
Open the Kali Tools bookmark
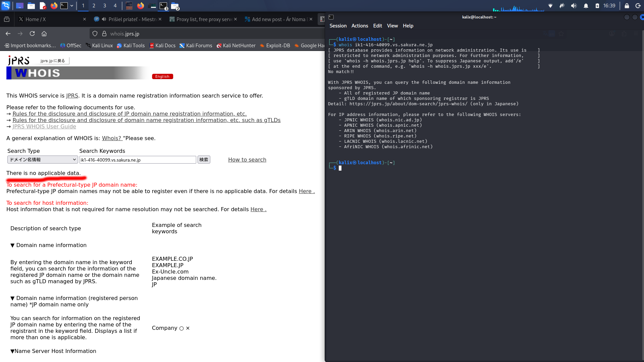(x=130, y=46)
